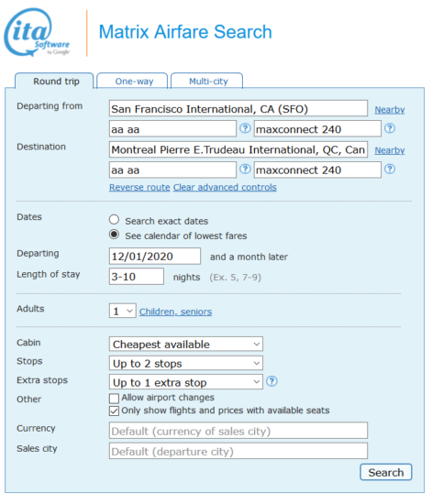
Task: Select See calendar of lowest fares option
Action: [114, 235]
